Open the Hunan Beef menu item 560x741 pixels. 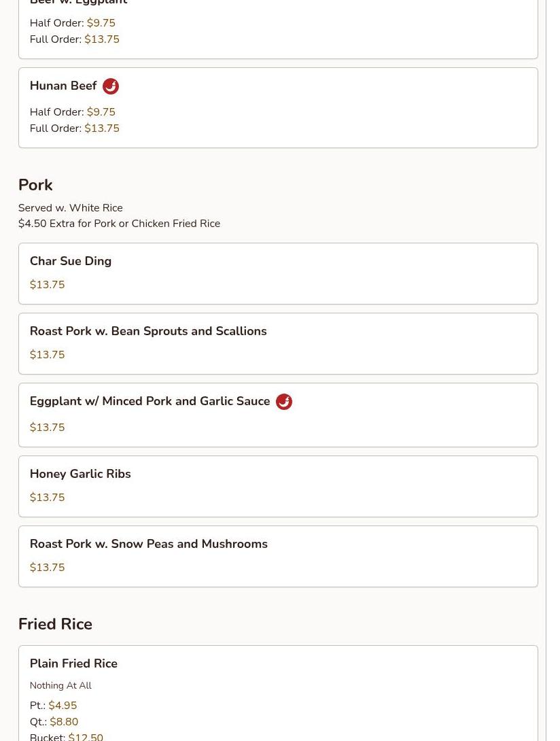[x=63, y=86]
